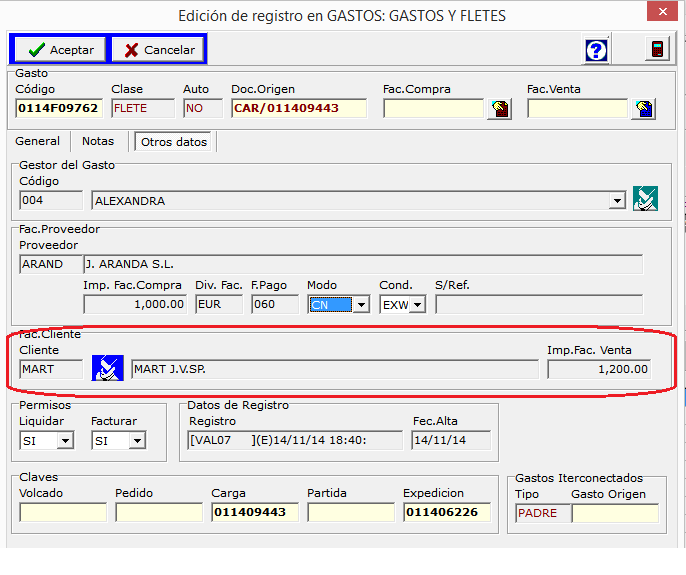Expand the Cond. dropdown showing EXW

417,305
